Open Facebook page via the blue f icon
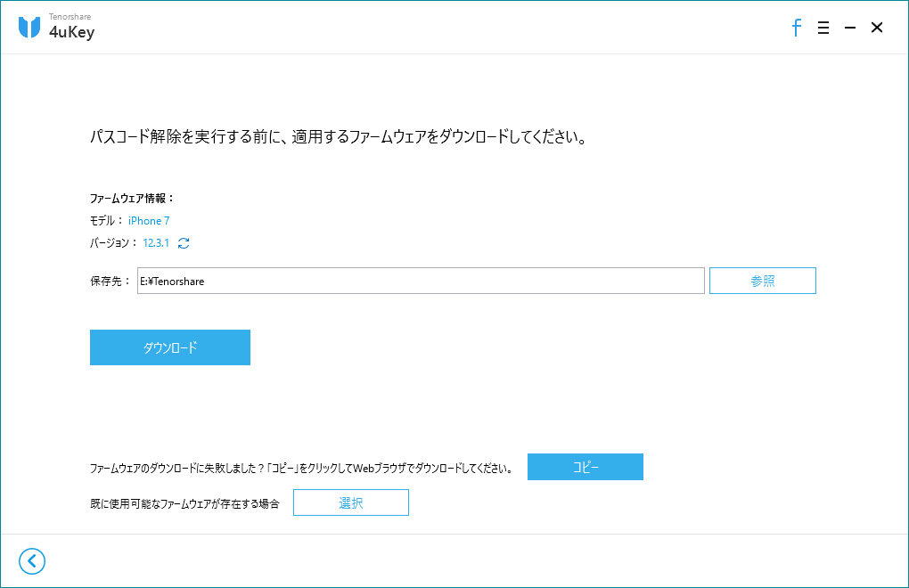Viewport: 909px width, 588px height. coord(796,28)
